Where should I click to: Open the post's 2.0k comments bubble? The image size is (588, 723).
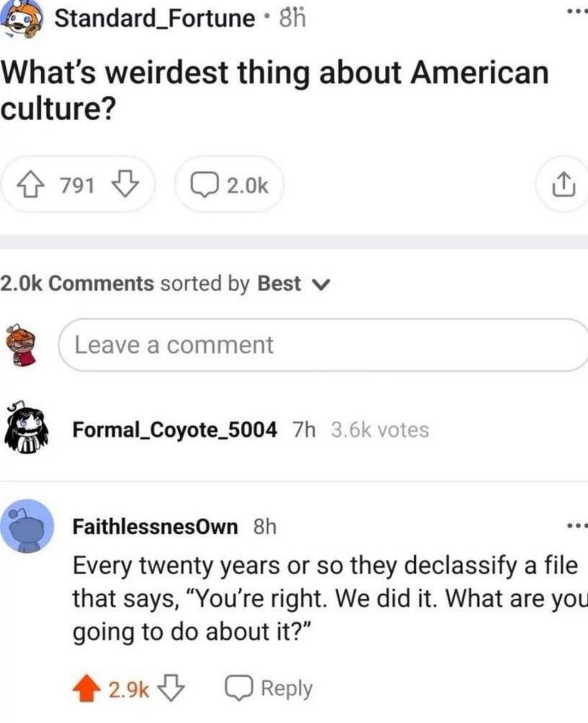click(229, 185)
